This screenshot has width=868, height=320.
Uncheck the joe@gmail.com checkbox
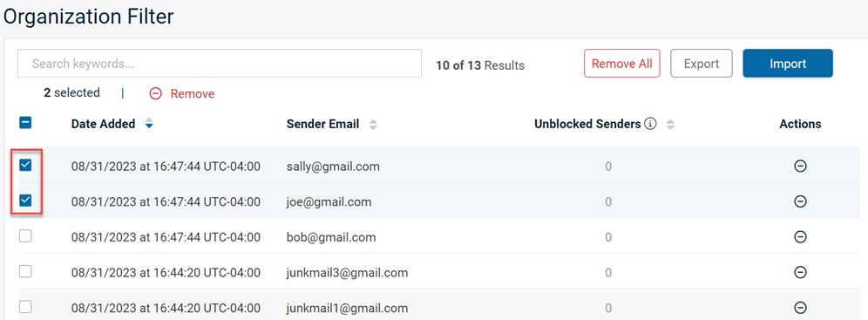[25, 201]
